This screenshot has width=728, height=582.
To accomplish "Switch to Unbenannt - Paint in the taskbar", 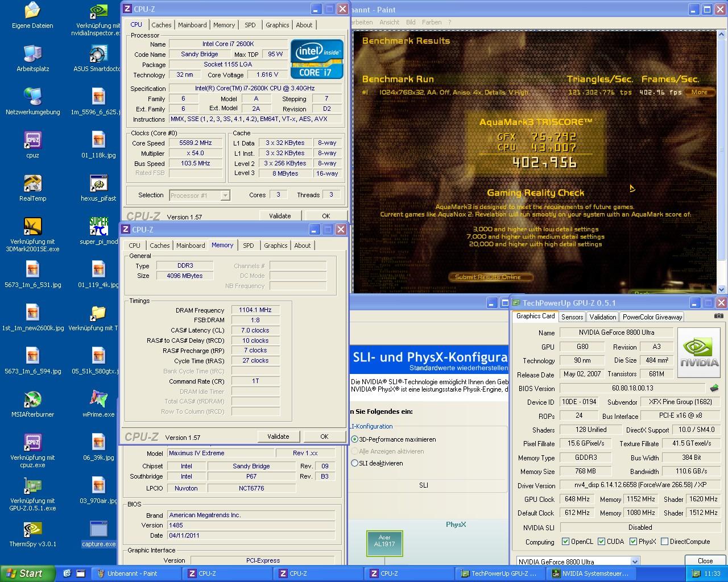I will click(x=136, y=573).
